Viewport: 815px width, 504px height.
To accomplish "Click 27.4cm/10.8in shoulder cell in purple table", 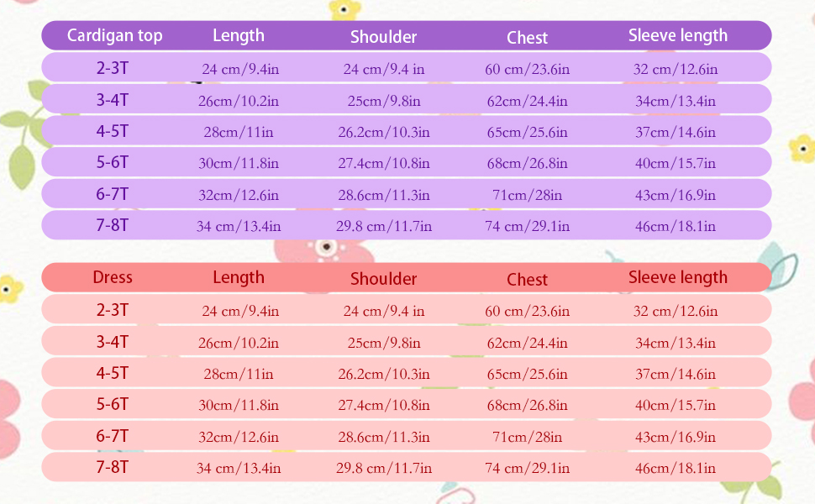I will (383, 164).
